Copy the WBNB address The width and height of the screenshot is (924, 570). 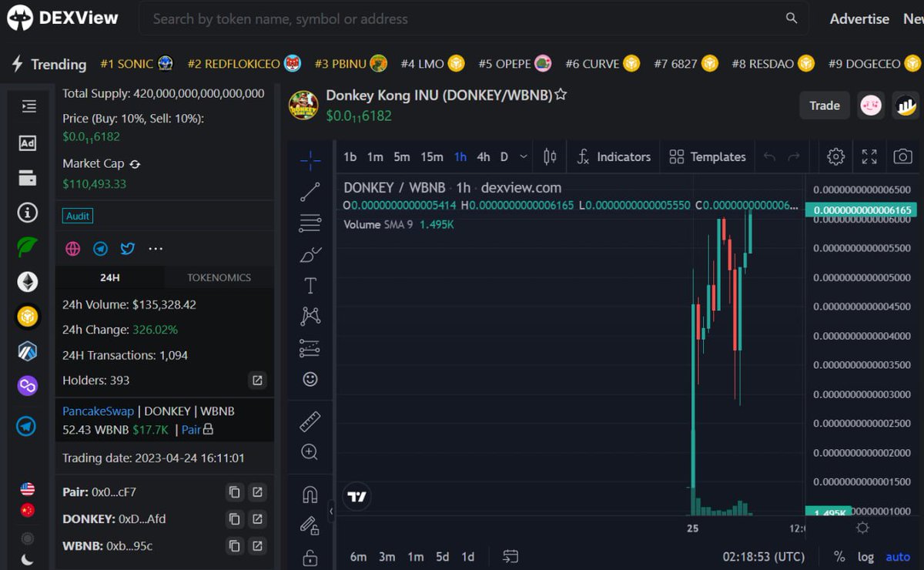235,546
